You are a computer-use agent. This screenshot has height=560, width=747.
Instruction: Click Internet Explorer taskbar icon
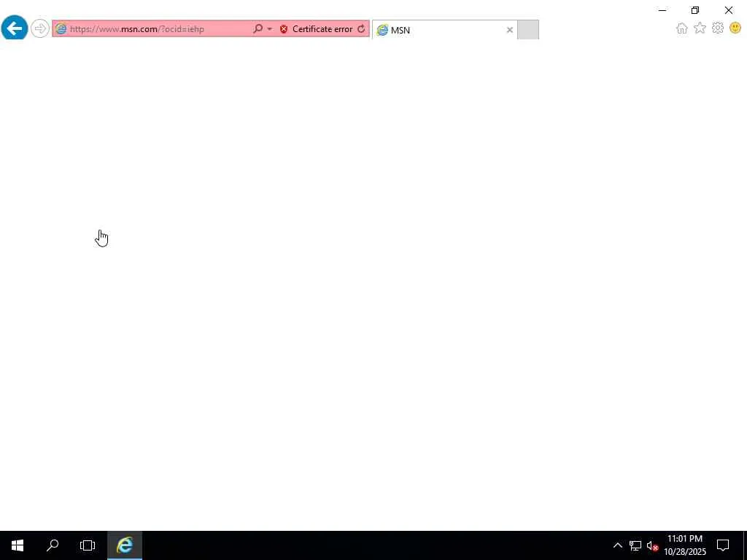pos(124,545)
